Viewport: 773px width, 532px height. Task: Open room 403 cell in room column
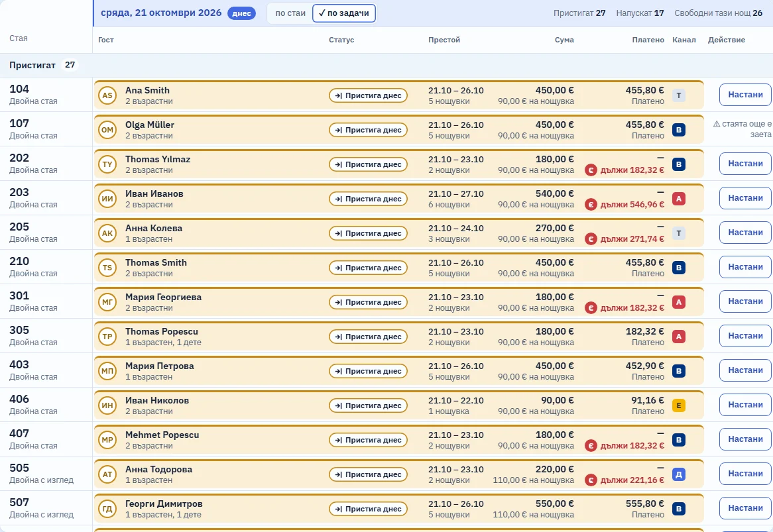46,370
